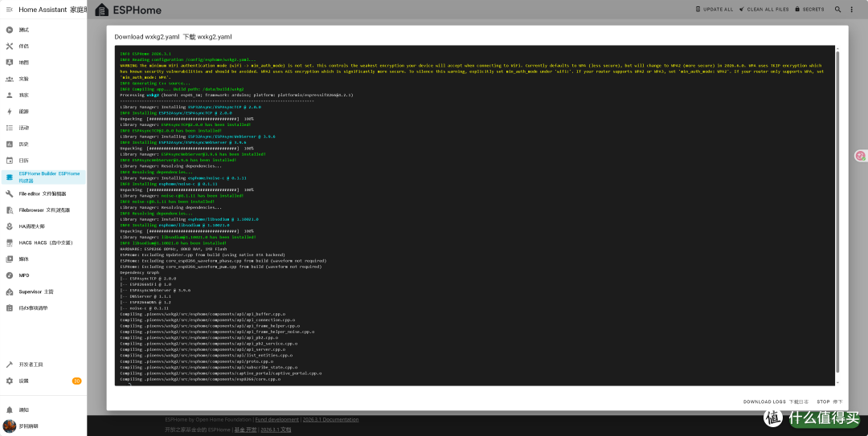Open the calendar icon in sidebar

(x=43, y=161)
